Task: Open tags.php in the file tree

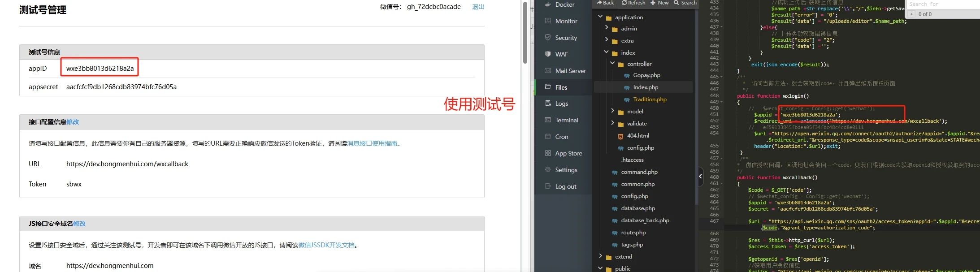Action: (x=632, y=245)
